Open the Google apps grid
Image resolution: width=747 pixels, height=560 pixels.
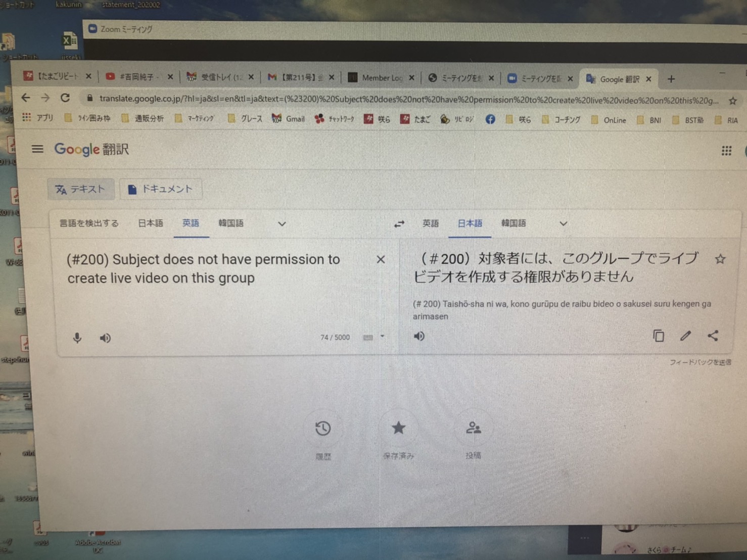726,151
